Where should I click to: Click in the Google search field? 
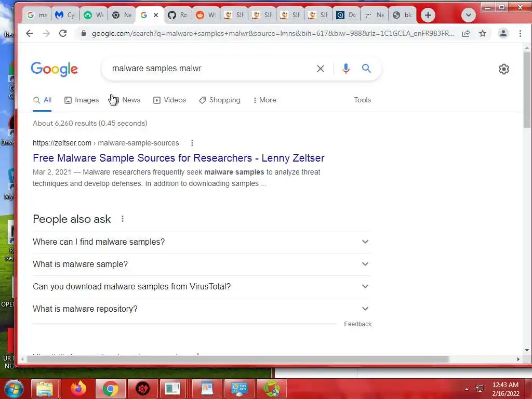click(210, 69)
